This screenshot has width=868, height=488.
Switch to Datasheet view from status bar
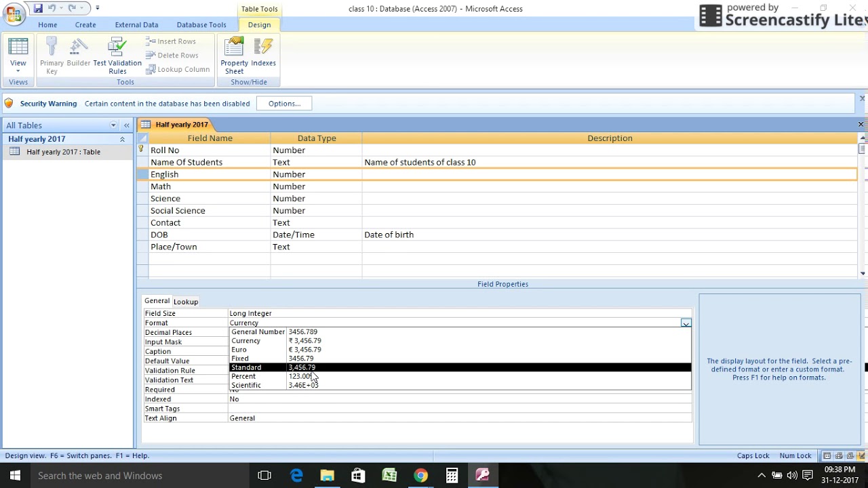tap(827, 456)
